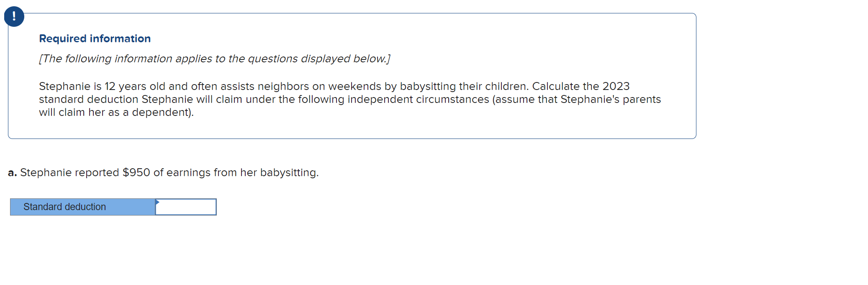The width and height of the screenshot is (868, 285).
Task: Click inside the standard deduction answer box
Action: click(x=185, y=207)
